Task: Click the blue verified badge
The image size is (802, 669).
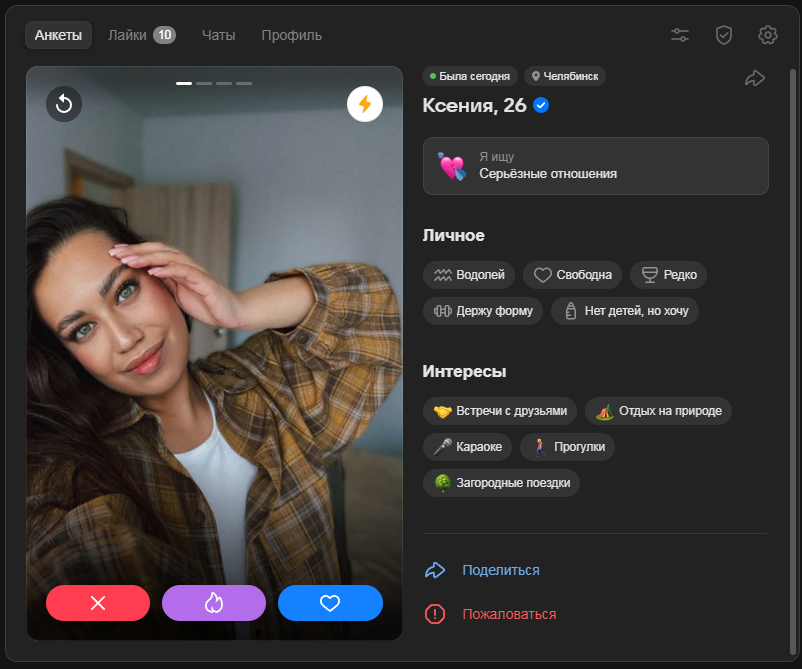Action: (x=541, y=105)
